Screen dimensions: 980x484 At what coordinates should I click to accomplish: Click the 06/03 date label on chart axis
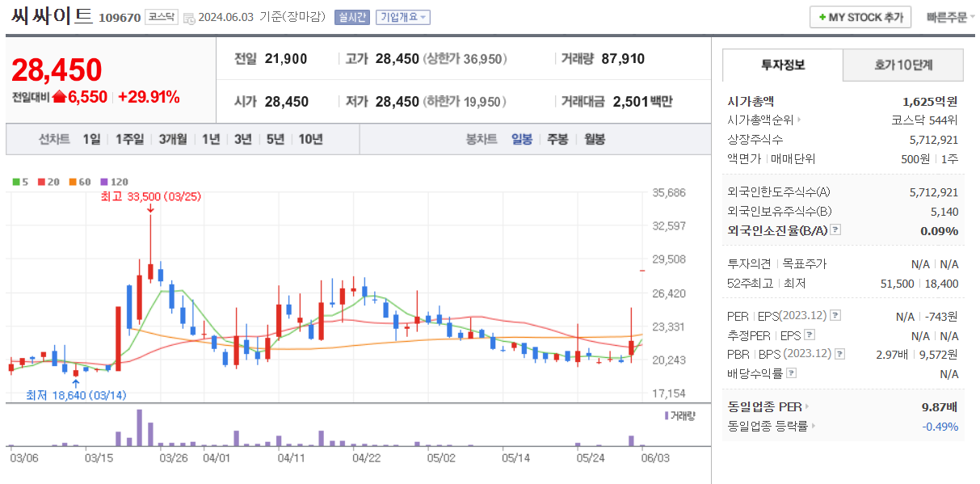tap(656, 457)
